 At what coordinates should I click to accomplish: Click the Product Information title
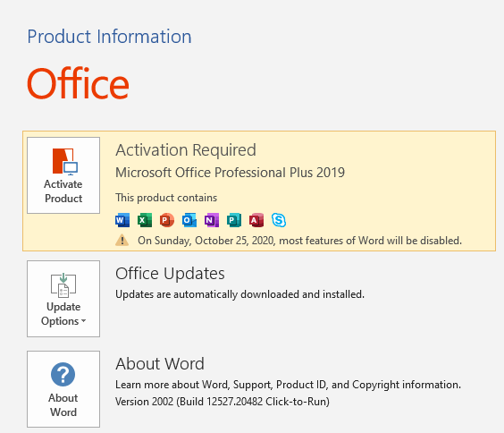(110, 37)
